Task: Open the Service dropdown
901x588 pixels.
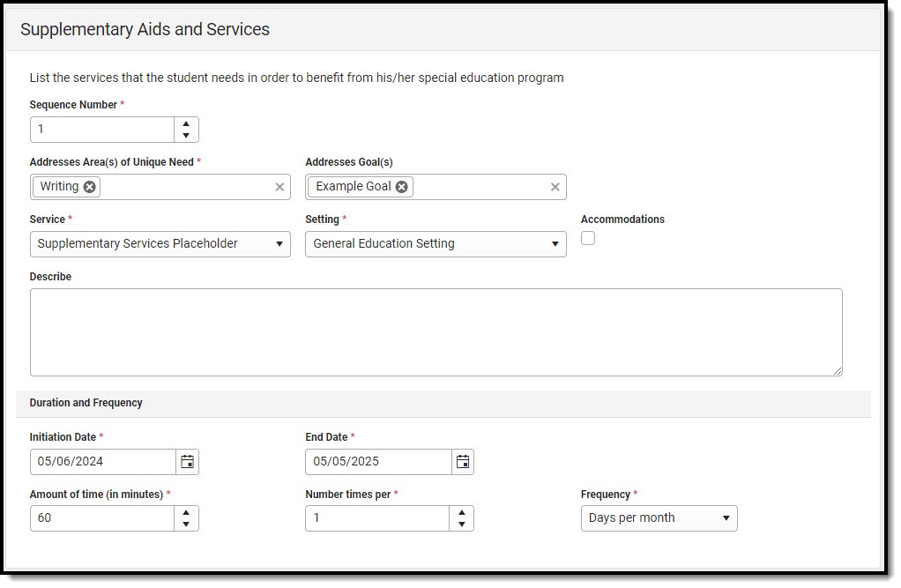Action: pyautogui.click(x=160, y=244)
